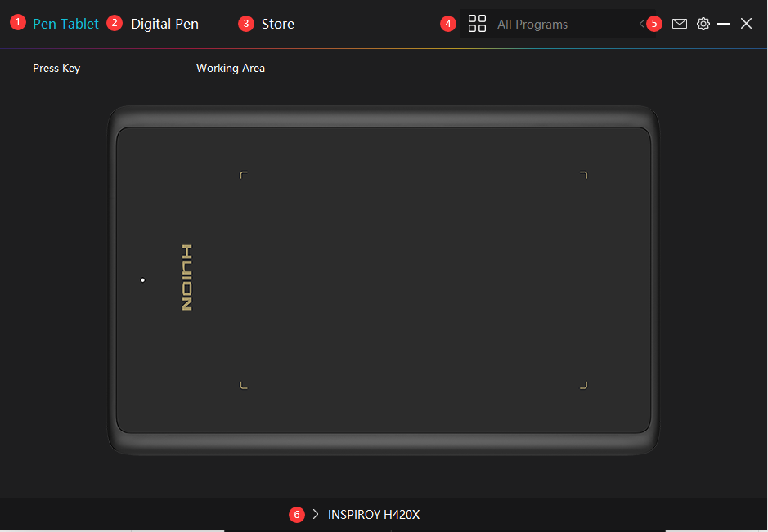
Task: Minimize the Huion driver window
Action: coord(724,24)
